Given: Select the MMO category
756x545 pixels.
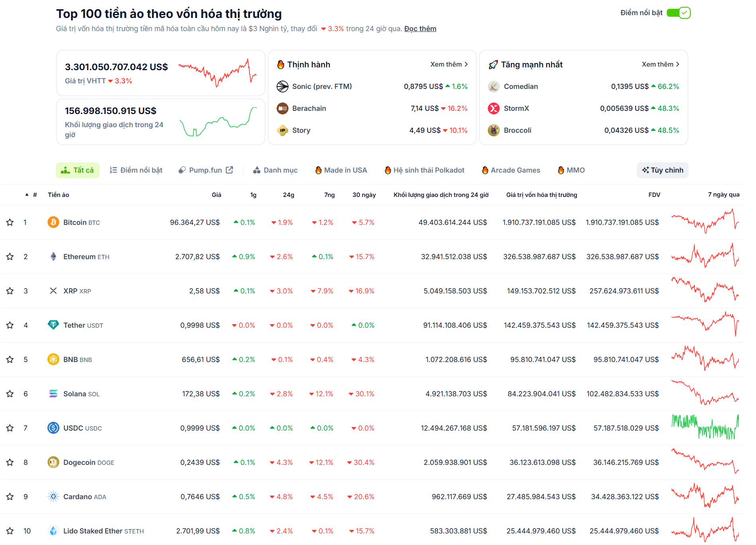Looking at the screenshot, I should click(x=571, y=170).
